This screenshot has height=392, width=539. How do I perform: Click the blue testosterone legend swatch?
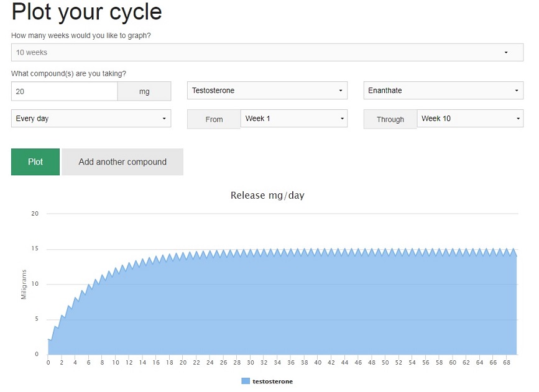point(246,381)
